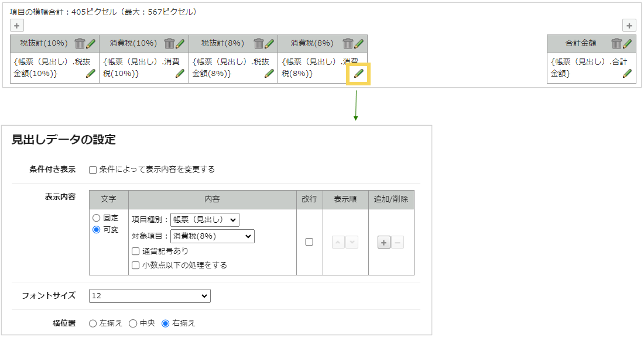Click trash icon on 税抜計(8%) header
The height and width of the screenshot is (338, 644).
tap(259, 44)
